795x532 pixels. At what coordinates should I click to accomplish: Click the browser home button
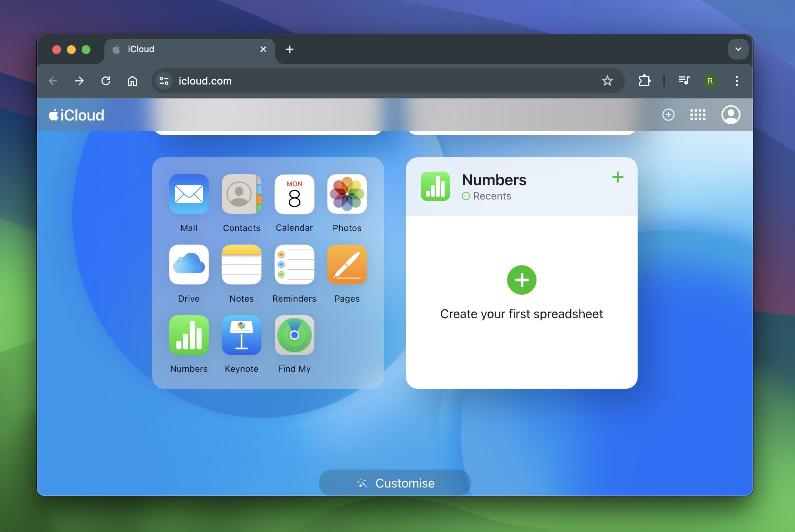[x=132, y=81]
